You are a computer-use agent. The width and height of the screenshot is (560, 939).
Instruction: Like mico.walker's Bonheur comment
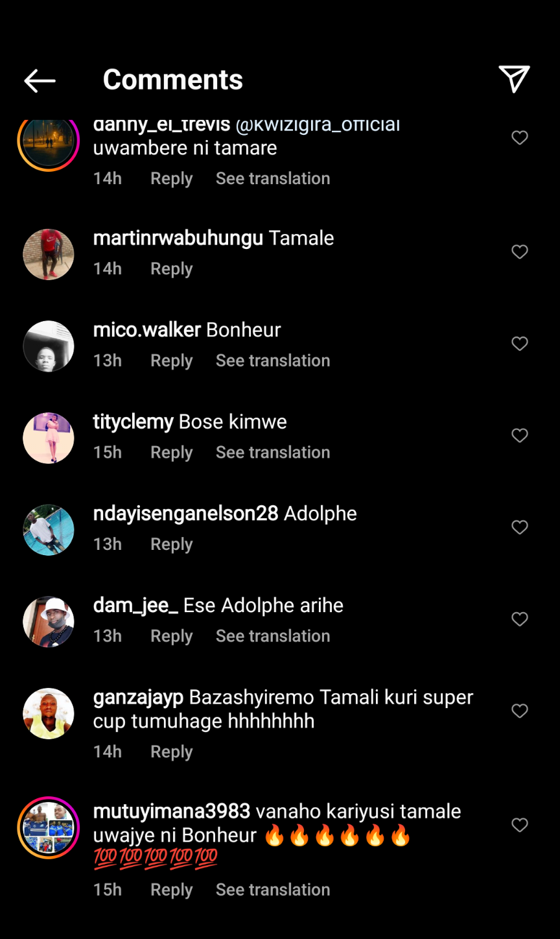520,344
